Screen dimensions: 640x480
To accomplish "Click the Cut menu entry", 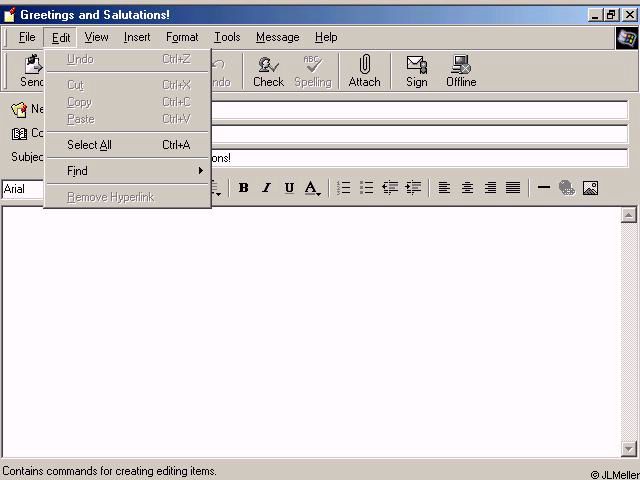I will click(x=128, y=85).
